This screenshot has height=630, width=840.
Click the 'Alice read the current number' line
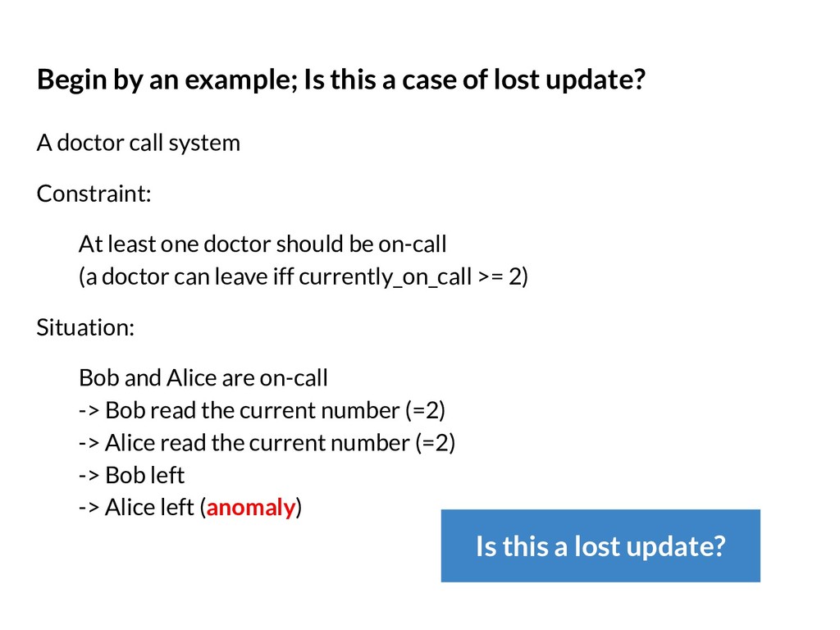click(267, 443)
